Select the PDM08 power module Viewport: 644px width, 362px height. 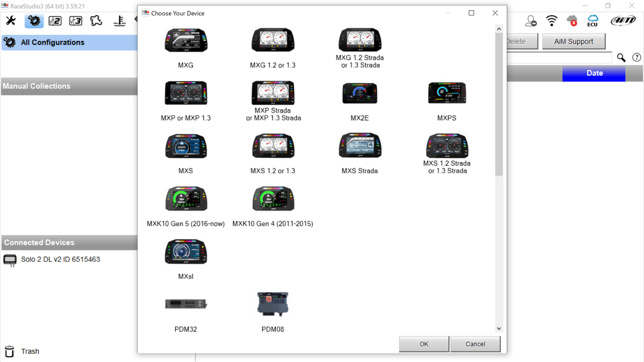click(x=273, y=304)
